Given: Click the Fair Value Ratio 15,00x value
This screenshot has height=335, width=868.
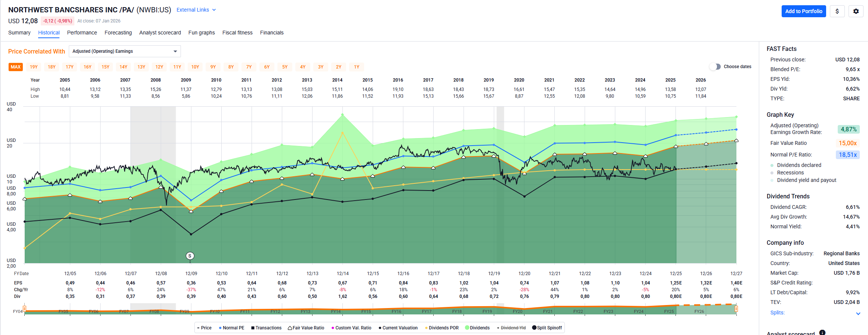Looking at the screenshot, I should pyautogui.click(x=847, y=143).
